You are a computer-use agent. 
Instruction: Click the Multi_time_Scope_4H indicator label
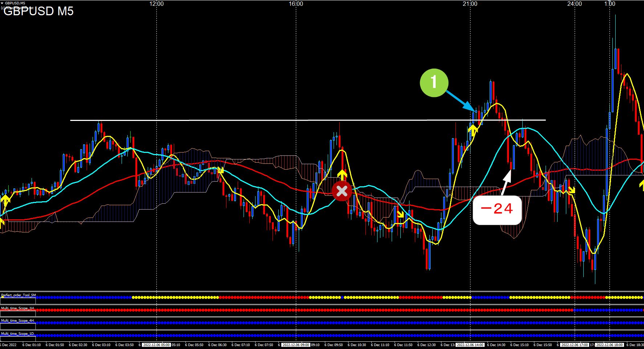(17, 321)
